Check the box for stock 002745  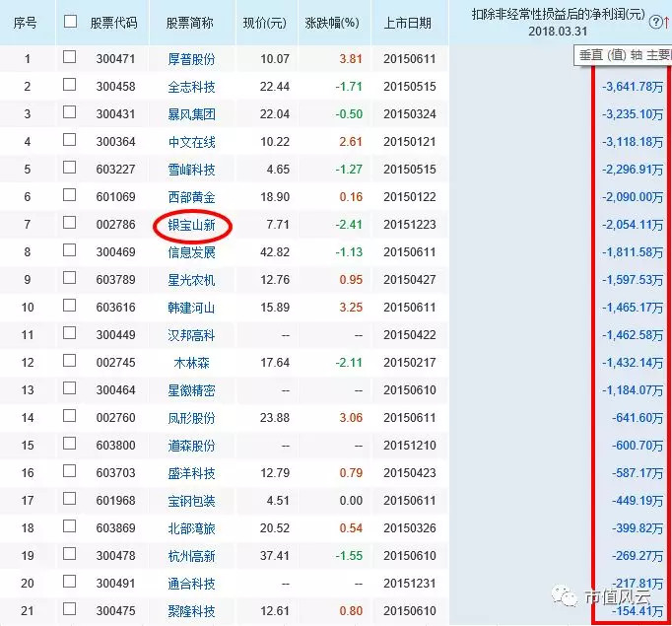coord(69,361)
